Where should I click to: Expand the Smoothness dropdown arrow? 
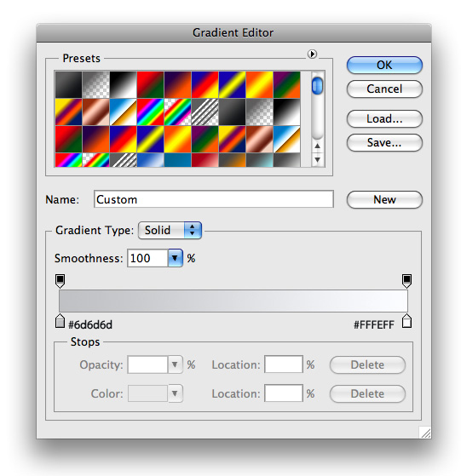pos(176,258)
